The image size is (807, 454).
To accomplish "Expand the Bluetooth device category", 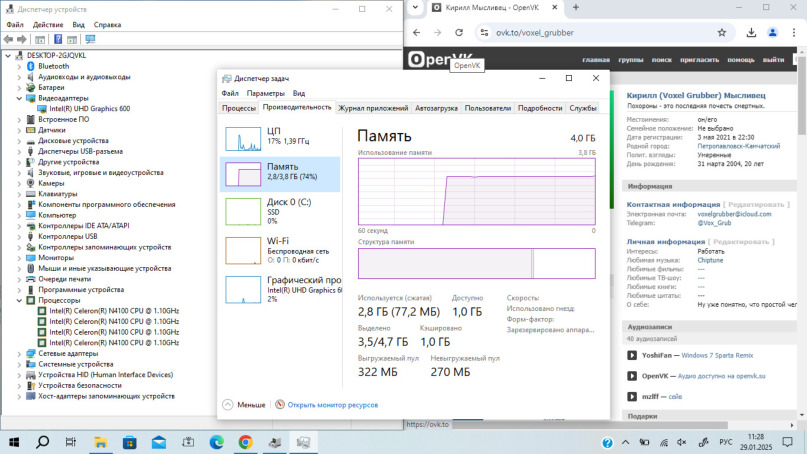I will [x=19, y=66].
